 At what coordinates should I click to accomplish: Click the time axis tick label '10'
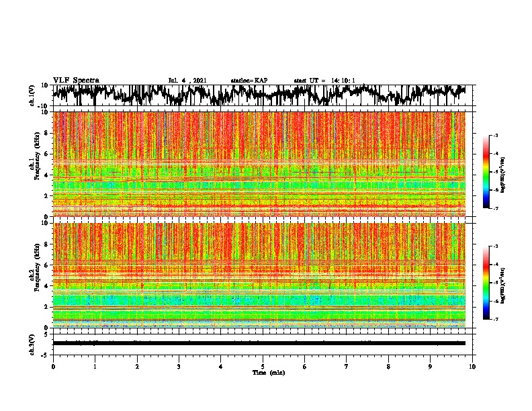click(472, 367)
